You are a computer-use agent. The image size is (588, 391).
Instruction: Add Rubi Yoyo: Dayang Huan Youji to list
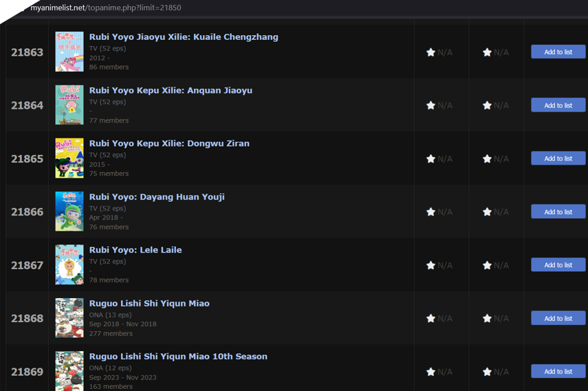point(558,212)
